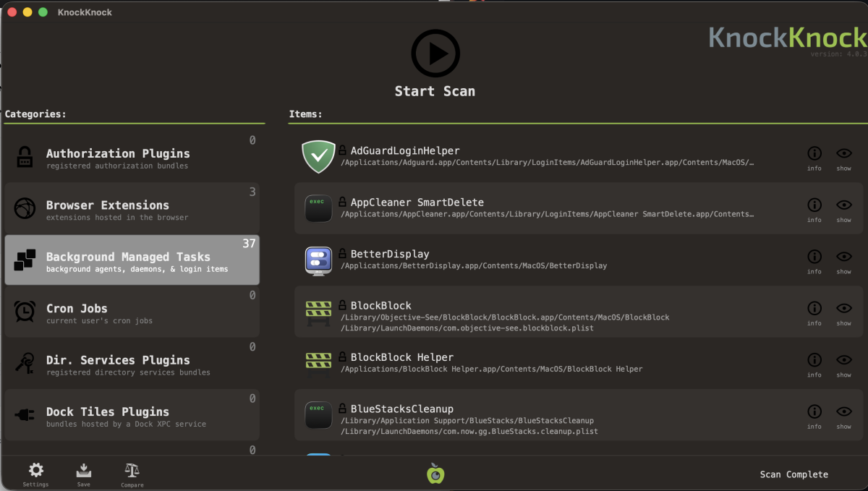Show AppCleaner SmartDelete in Finder via eye
Viewport: 868px width, 491px height.
coord(844,205)
